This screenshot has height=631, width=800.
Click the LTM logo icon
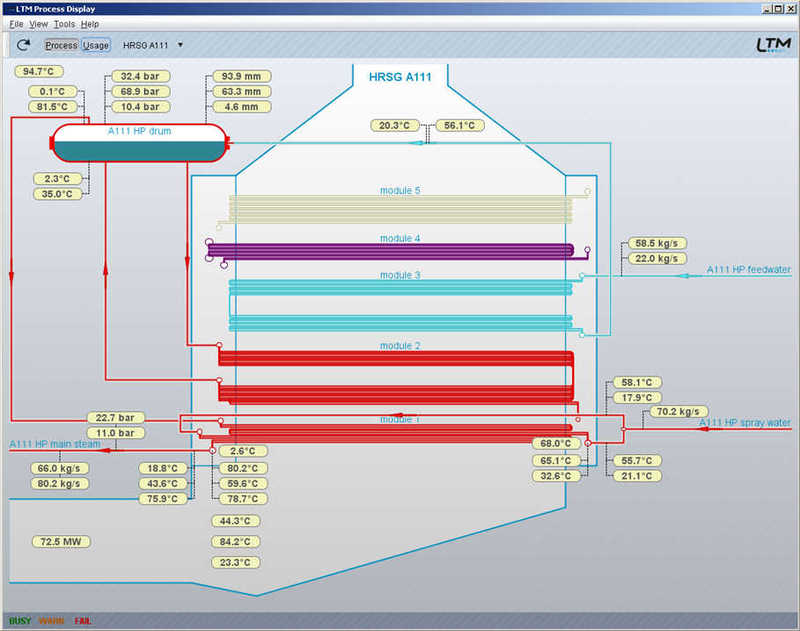pyautogui.click(x=772, y=46)
